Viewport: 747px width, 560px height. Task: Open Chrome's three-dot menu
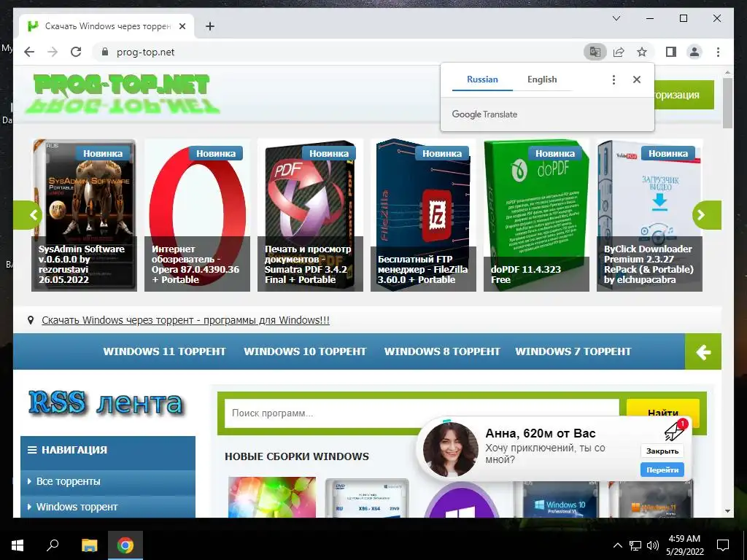pos(718,52)
